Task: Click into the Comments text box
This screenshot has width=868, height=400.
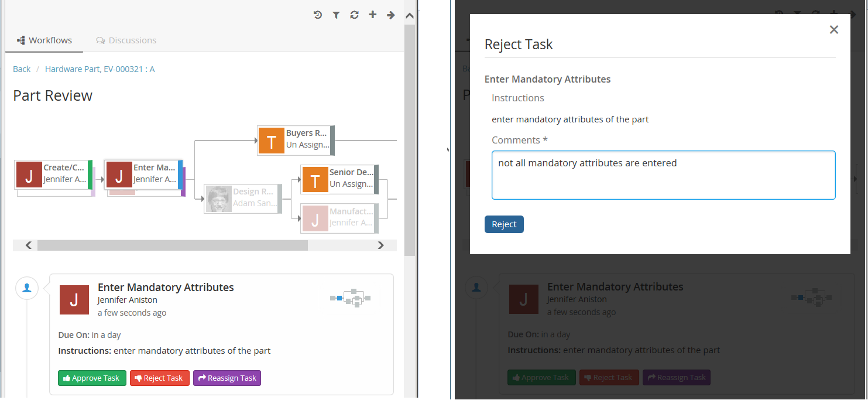Action: click(663, 175)
